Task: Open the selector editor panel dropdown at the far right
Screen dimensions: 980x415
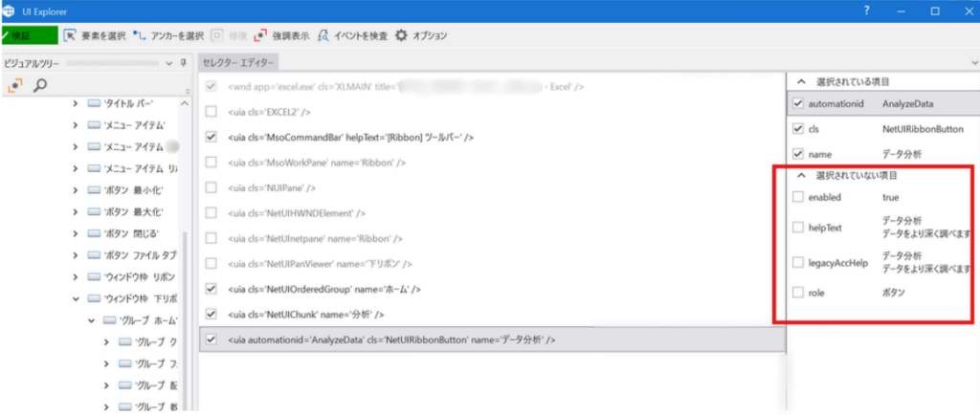Action: click(x=975, y=63)
